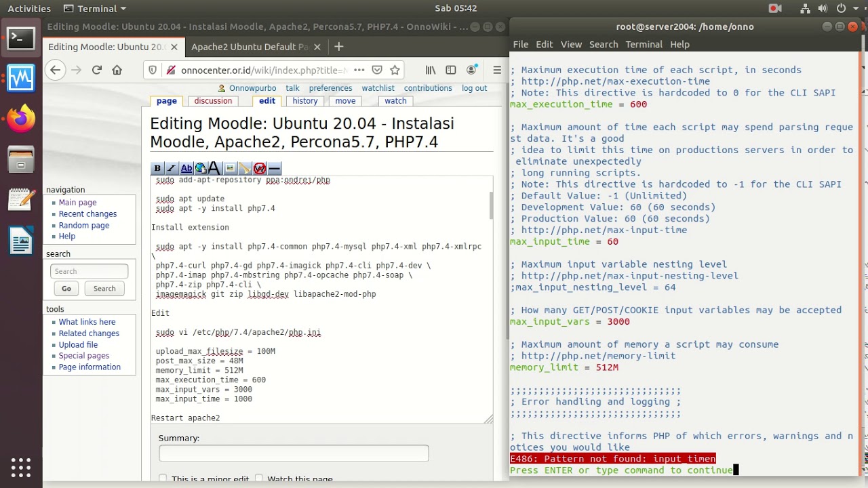Open terminal Terminal menu
The image size is (868, 488).
click(x=644, y=44)
